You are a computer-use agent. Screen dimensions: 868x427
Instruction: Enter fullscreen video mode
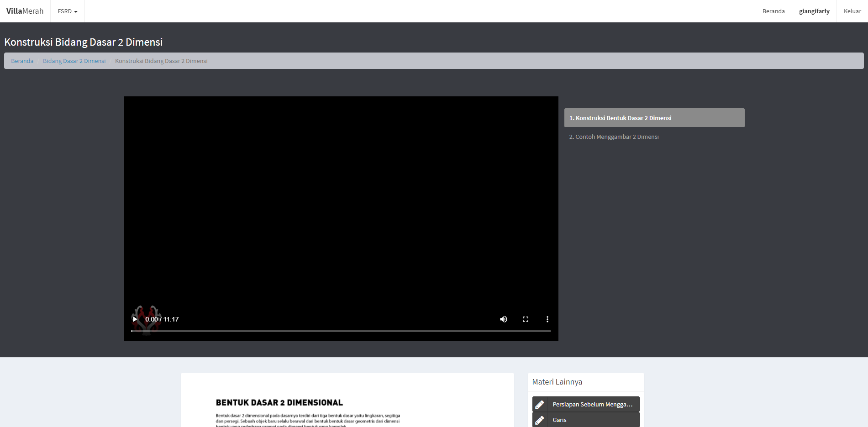[526, 319]
